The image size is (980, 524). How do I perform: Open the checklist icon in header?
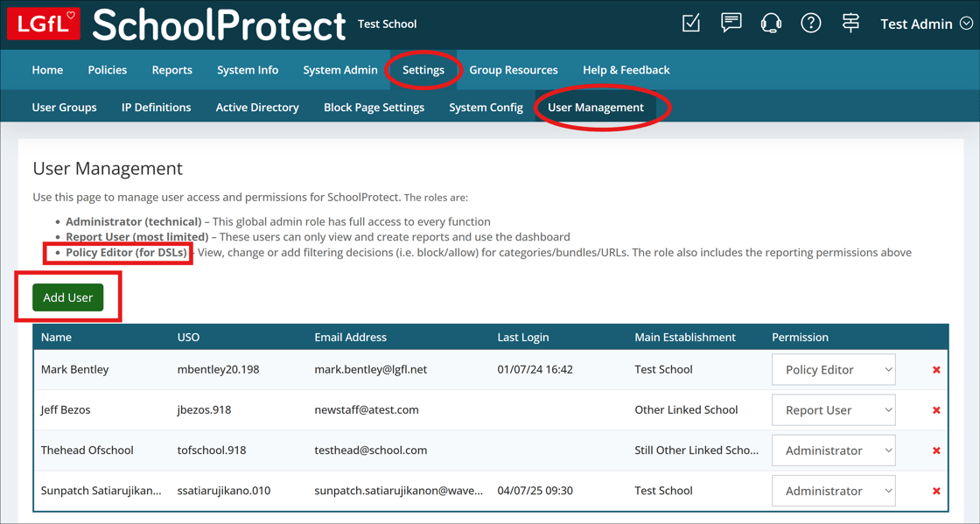tap(690, 24)
